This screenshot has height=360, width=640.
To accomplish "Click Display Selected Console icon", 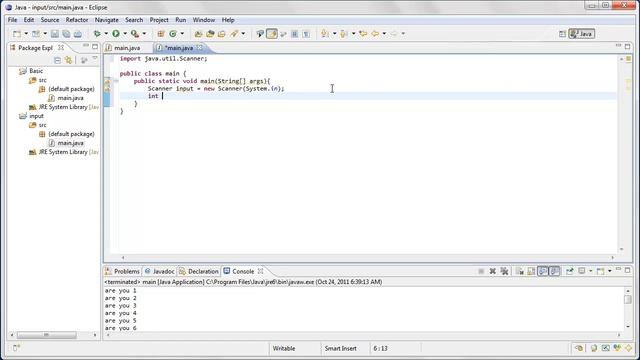I will point(582,271).
